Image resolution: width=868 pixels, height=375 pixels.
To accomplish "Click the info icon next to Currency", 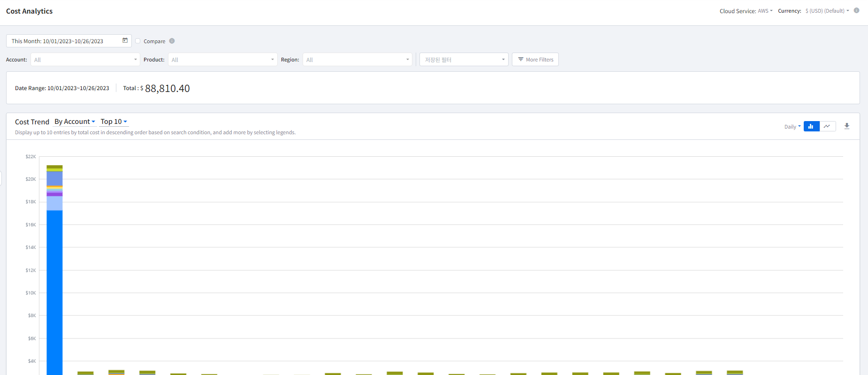I will (856, 10).
